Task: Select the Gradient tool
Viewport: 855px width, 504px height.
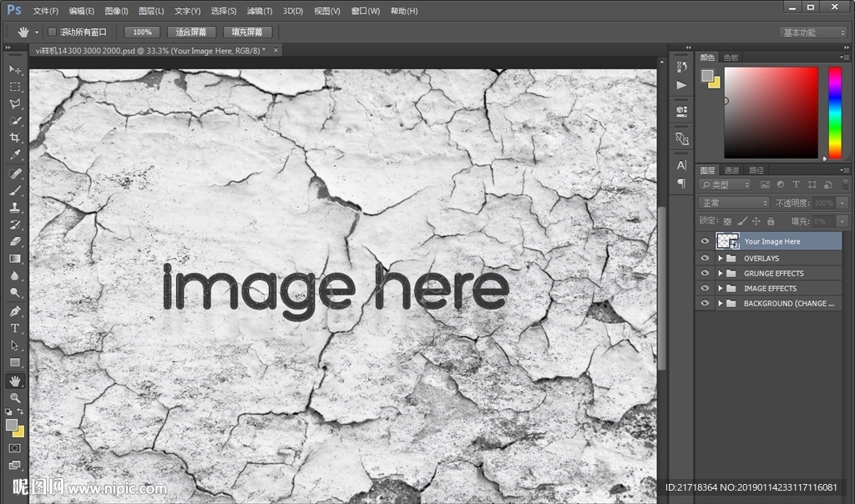Action: (15, 259)
